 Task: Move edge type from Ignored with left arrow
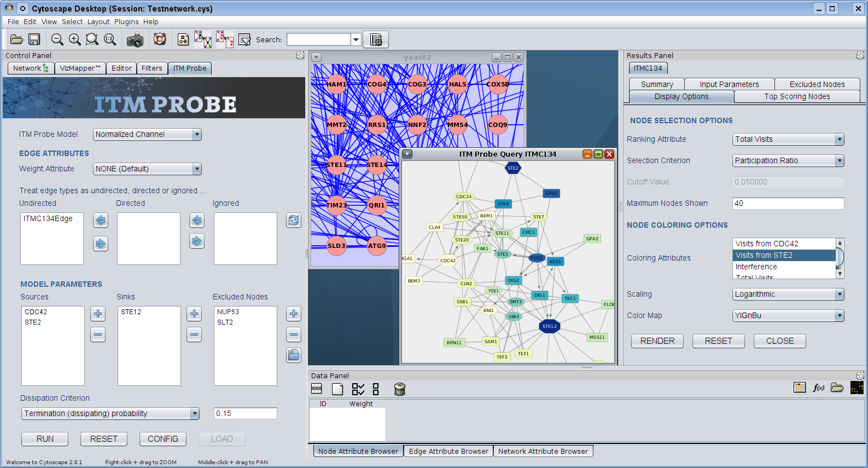point(197,220)
